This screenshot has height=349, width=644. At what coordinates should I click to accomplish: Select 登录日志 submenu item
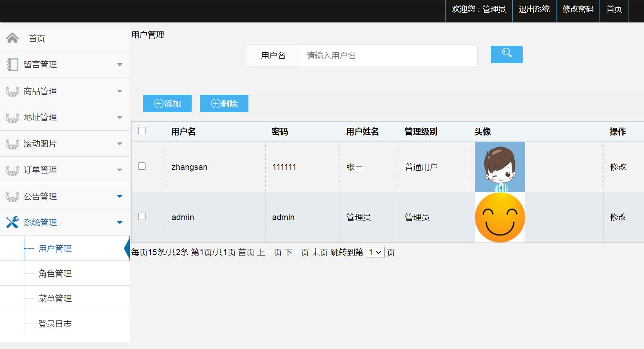[x=55, y=324]
